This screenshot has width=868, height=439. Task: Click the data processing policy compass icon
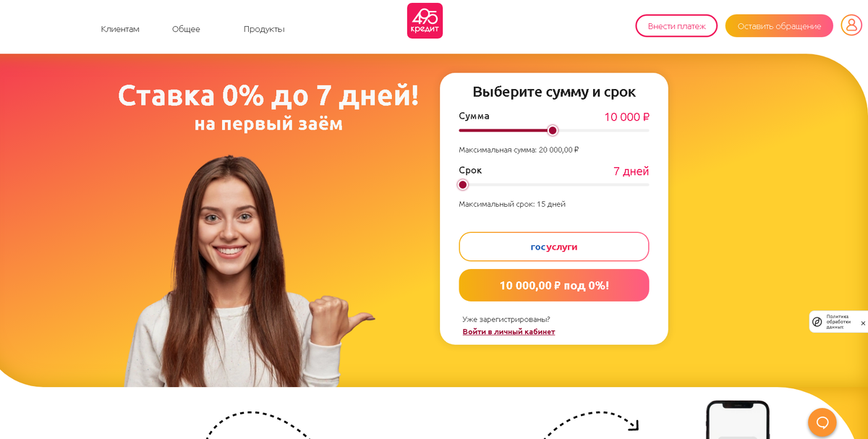tap(817, 322)
